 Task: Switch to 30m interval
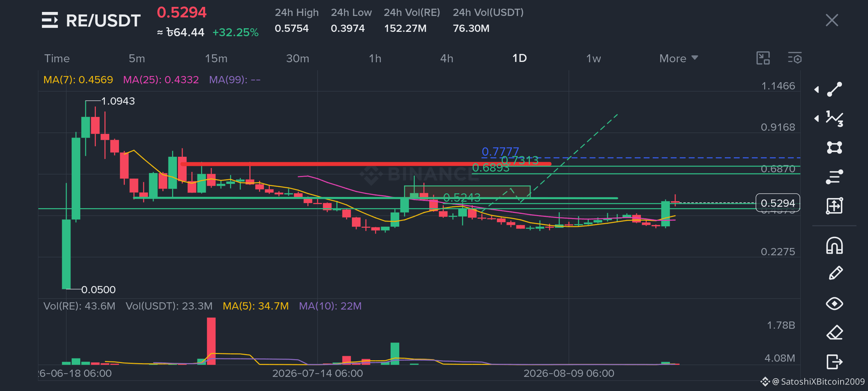tap(298, 58)
